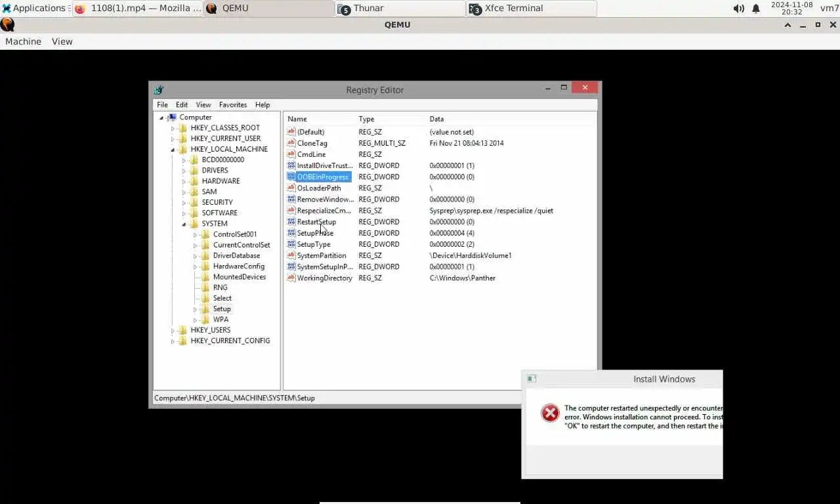The width and height of the screenshot is (840, 504).
Task: Select the SystemPartition value
Action: [x=322, y=255]
